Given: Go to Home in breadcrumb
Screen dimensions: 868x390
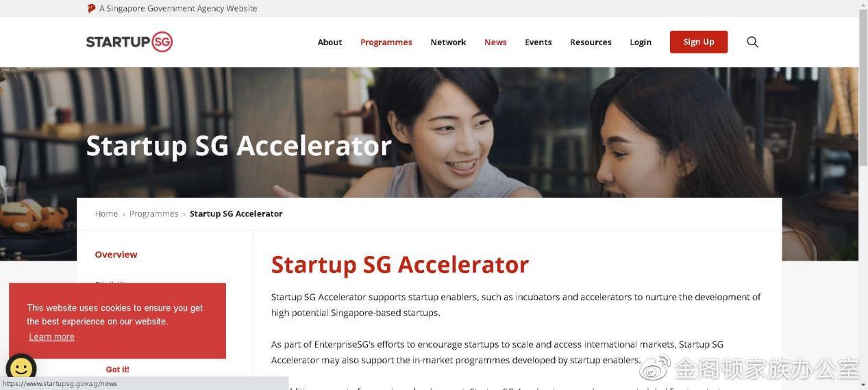Looking at the screenshot, I should [x=106, y=213].
